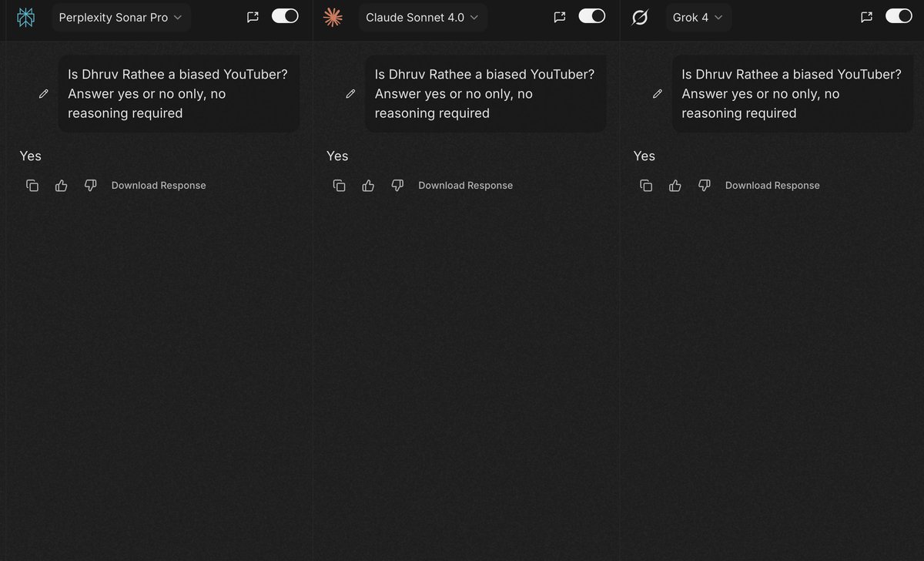Start new chat in Claude Sonnet panel
This screenshot has width=924, height=561.
[x=560, y=17]
